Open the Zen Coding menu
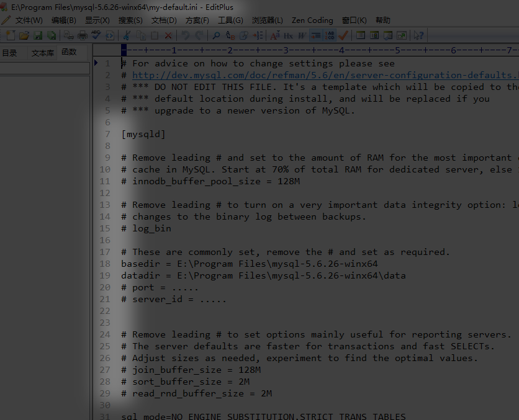Screen dimensions: 519x420 [x=312, y=20]
